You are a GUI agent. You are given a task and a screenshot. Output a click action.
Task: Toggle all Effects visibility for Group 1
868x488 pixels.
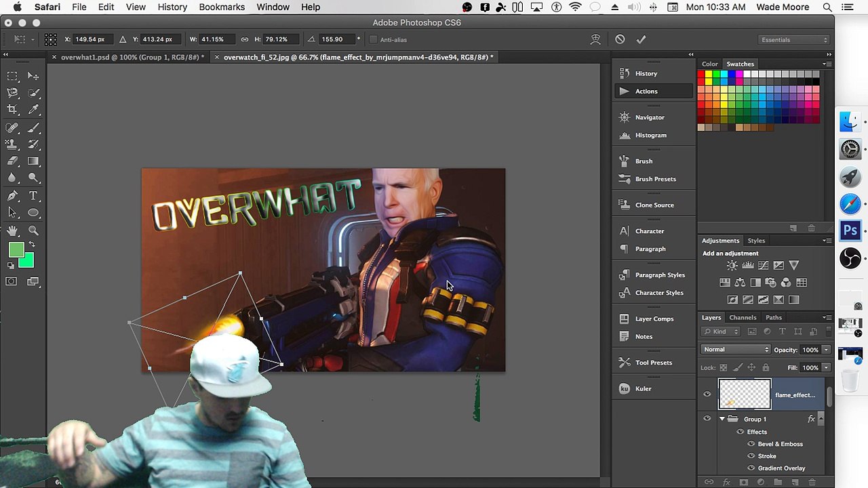741,432
